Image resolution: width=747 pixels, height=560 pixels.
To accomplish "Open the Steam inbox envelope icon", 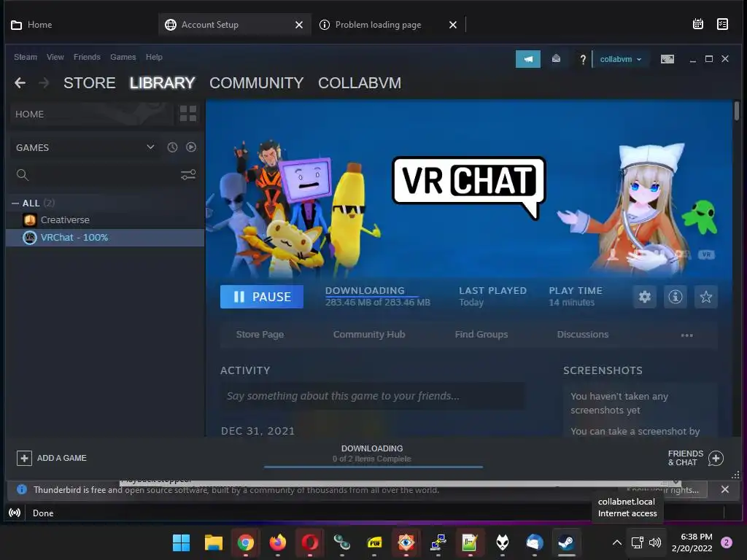I will pos(556,58).
